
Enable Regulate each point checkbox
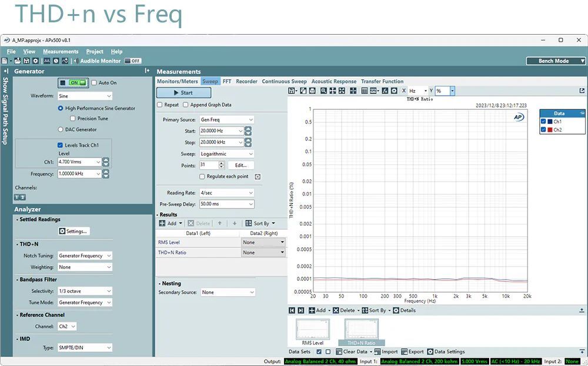[202, 176]
